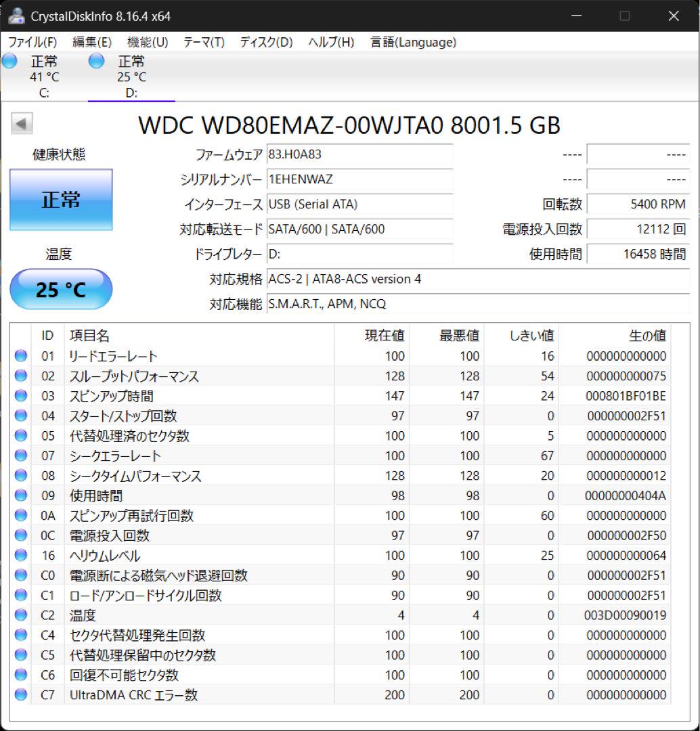Click status orb for 16 ヘリウムレベル

[x=21, y=555]
